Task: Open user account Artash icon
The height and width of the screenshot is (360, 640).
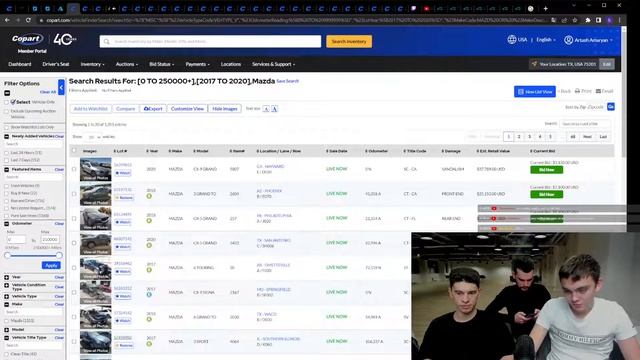Action: pyautogui.click(x=569, y=40)
